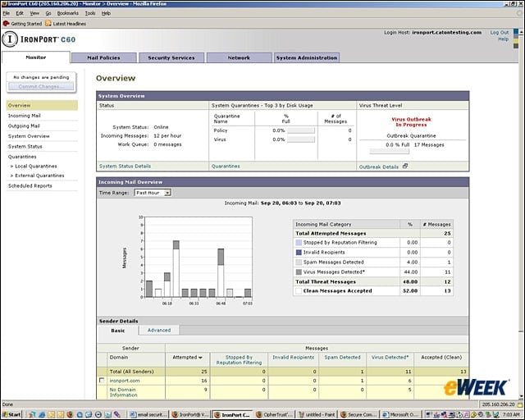The width and height of the screenshot is (525, 420).
Task: Open the Tools menu
Action: click(90, 13)
